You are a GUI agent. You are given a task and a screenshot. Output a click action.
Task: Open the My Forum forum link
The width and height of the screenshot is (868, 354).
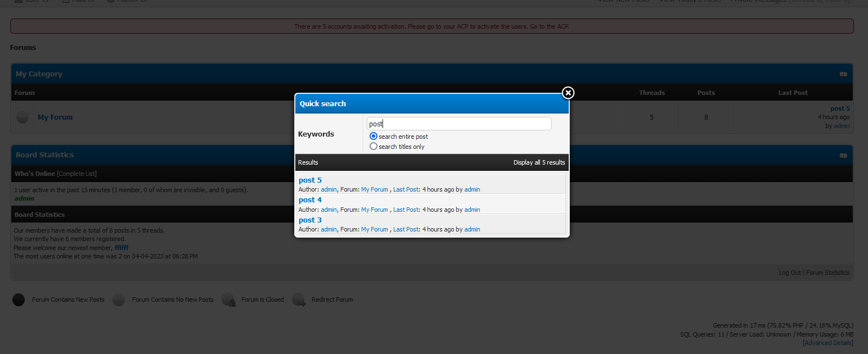(x=55, y=117)
